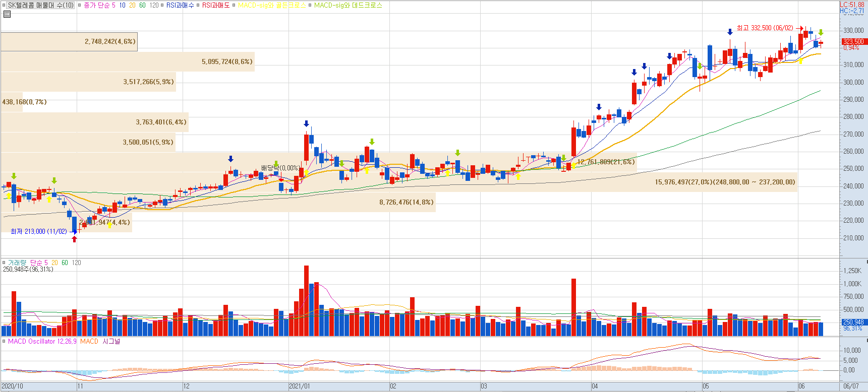Toggle the MACD-sig와 데드크로스 legend marker

coord(310,5)
